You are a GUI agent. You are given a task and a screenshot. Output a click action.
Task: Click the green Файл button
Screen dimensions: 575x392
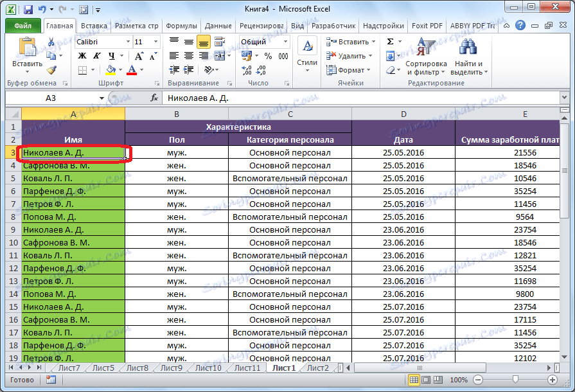tap(23, 26)
